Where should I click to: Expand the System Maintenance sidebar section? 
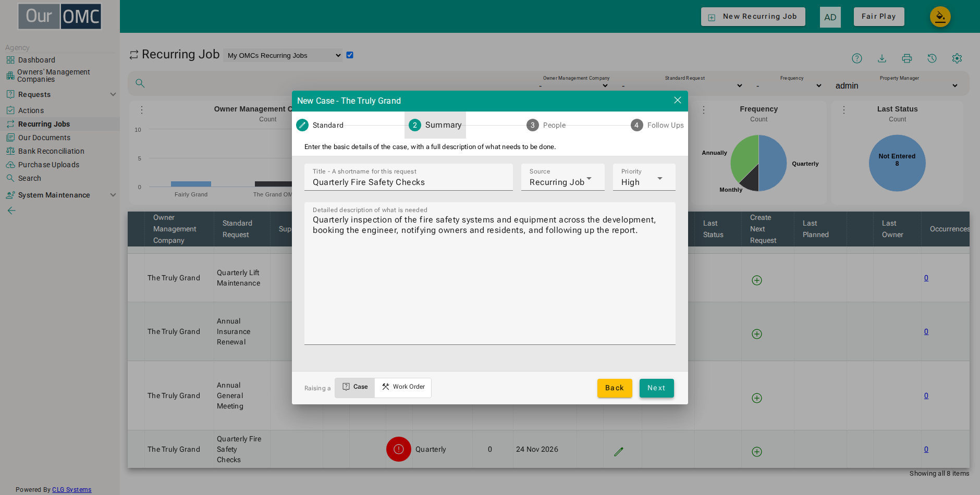pyautogui.click(x=60, y=195)
